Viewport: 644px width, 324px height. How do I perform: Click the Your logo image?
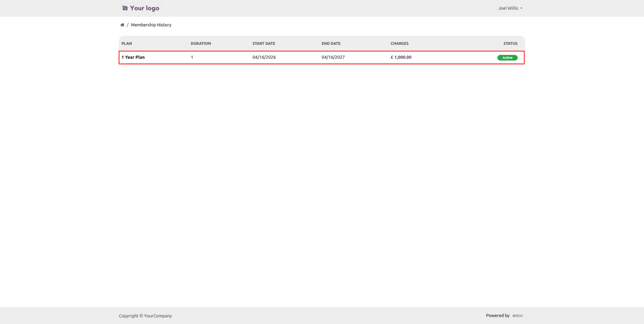tap(141, 8)
